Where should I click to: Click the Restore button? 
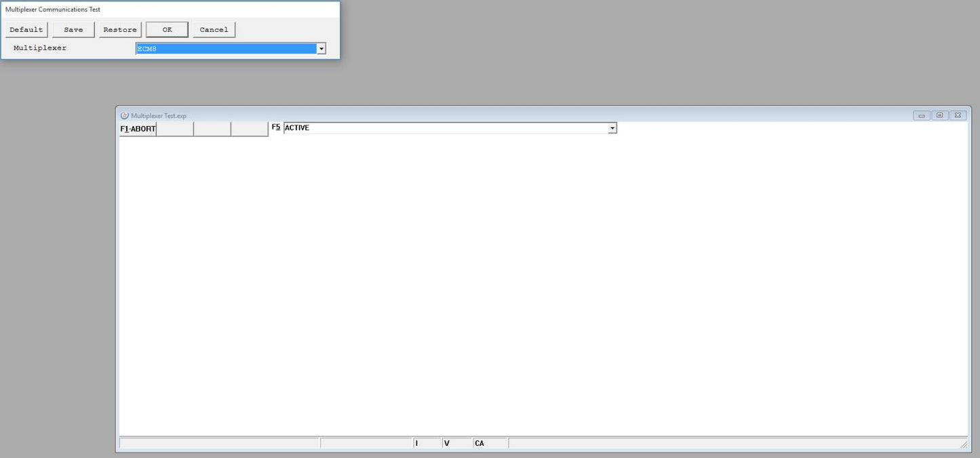tap(120, 30)
